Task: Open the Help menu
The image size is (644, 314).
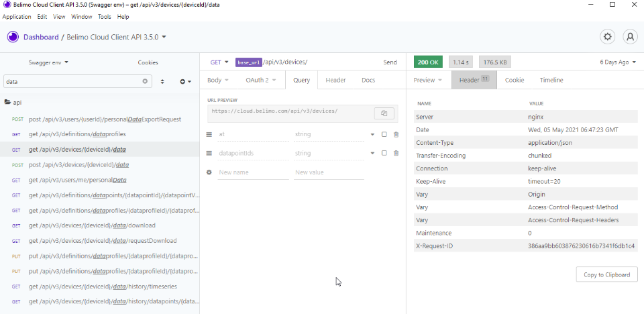Action: click(x=123, y=17)
